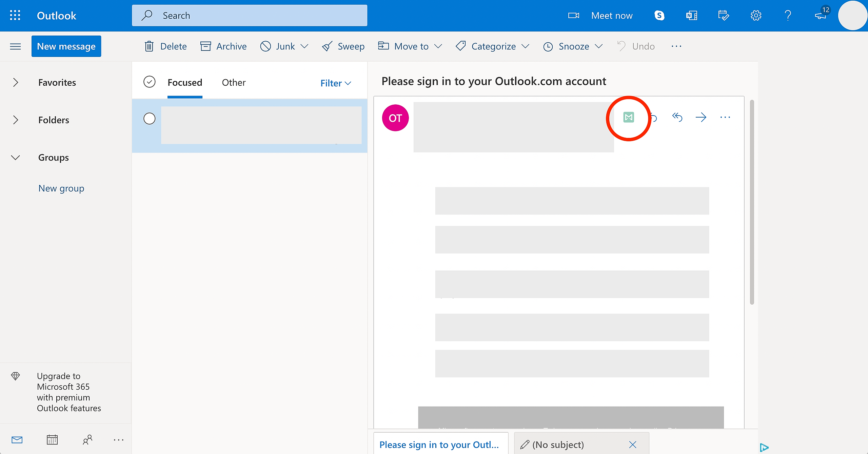Click the OT sender avatar
The width and height of the screenshot is (868, 454).
click(395, 118)
